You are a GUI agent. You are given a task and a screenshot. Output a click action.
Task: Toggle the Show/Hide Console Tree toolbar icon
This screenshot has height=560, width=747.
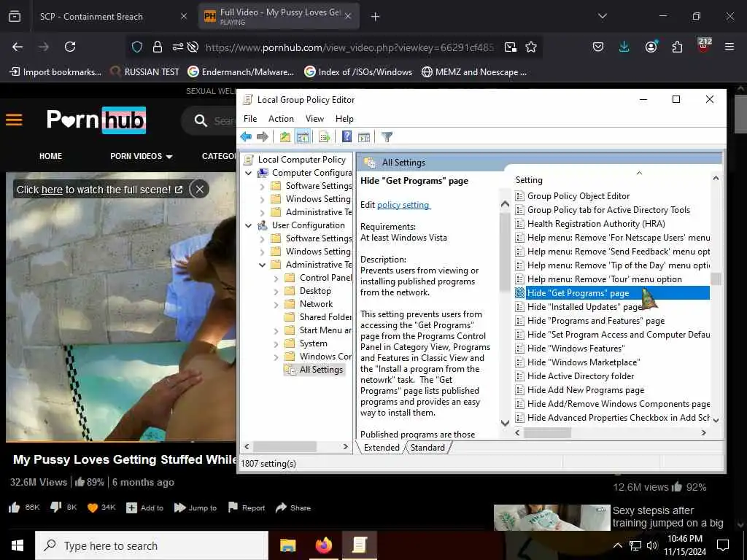303,137
